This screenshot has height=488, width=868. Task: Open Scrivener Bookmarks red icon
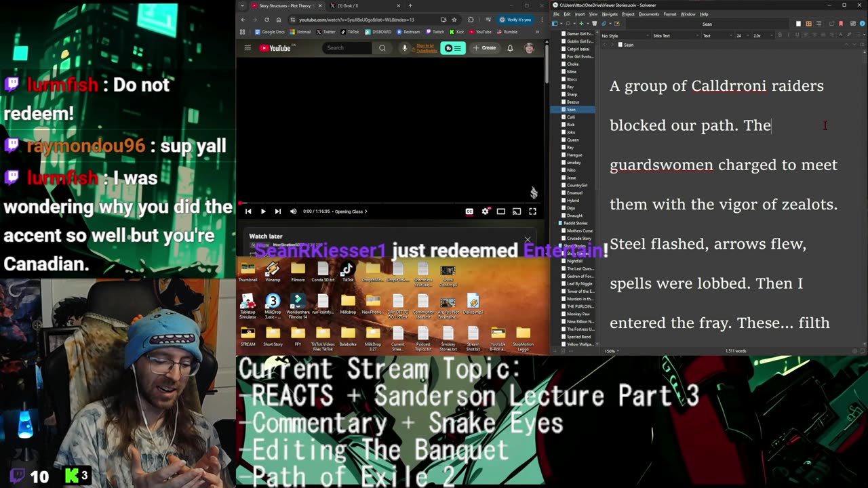(x=841, y=24)
